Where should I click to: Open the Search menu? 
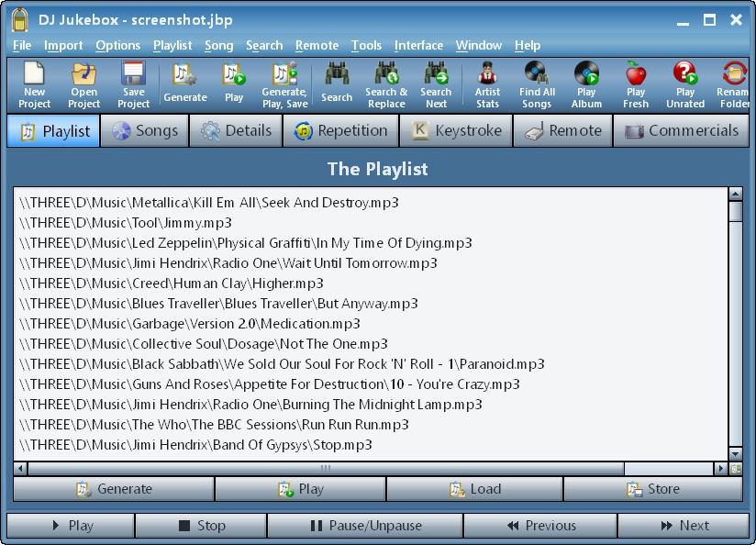(x=264, y=45)
